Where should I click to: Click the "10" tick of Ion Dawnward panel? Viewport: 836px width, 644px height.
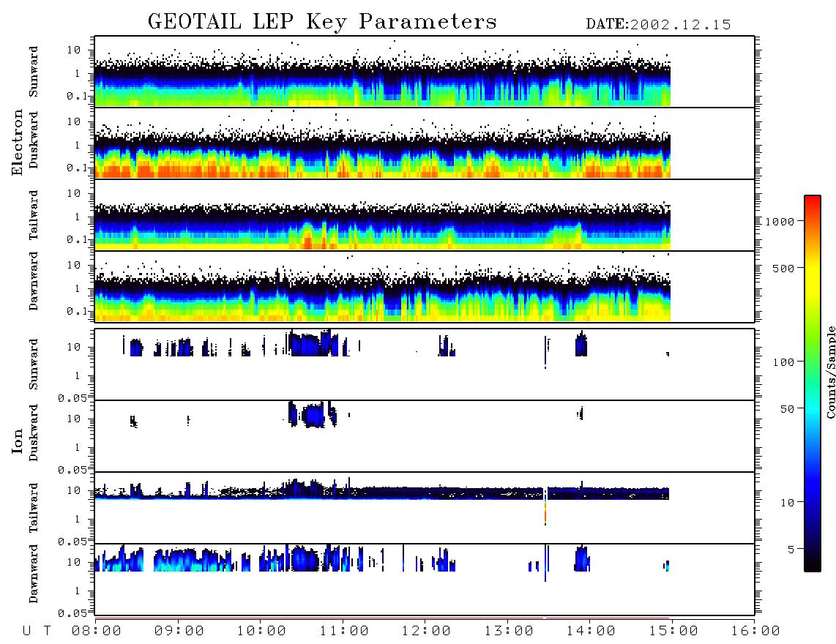[74, 563]
